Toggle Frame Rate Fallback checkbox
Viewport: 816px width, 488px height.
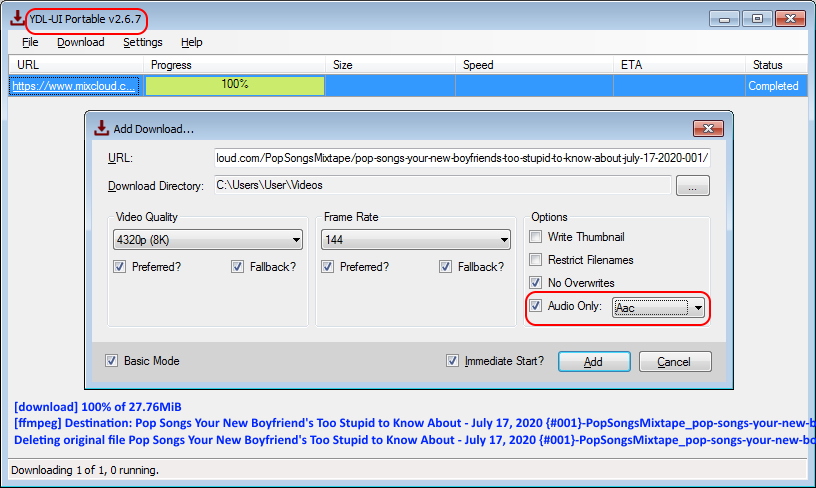click(x=445, y=267)
